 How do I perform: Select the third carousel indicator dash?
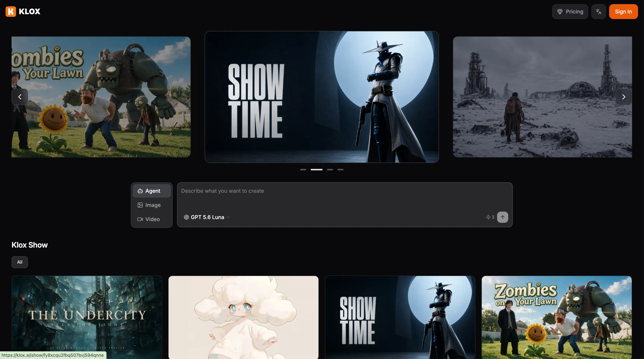pos(330,170)
